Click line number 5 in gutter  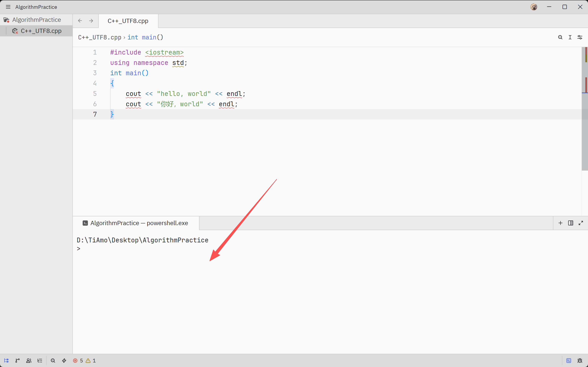95,94
